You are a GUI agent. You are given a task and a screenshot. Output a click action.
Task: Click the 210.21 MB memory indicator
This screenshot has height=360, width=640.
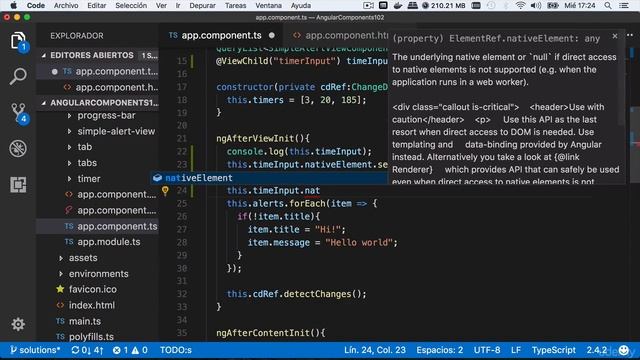click(x=443, y=5)
